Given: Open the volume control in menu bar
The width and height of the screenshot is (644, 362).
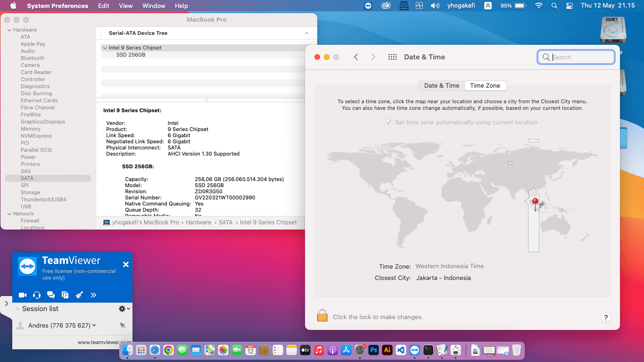Looking at the screenshot, I should [x=435, y=6].
